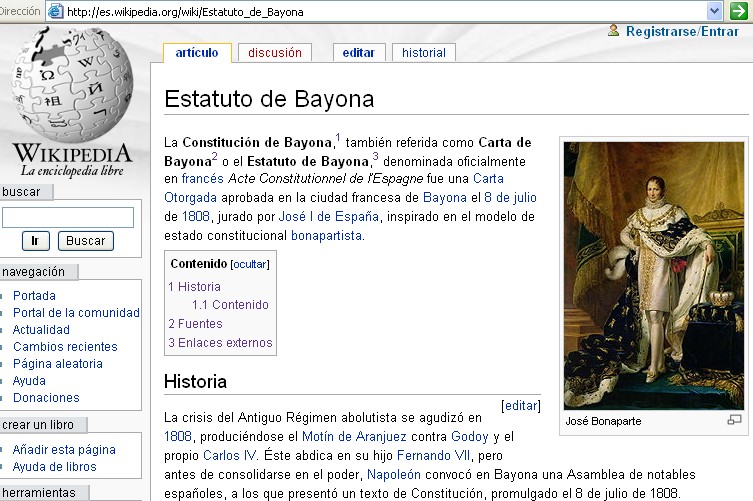Open the Motín de Aranjuez link
The image size is (753, 501).
pos(354,437)
